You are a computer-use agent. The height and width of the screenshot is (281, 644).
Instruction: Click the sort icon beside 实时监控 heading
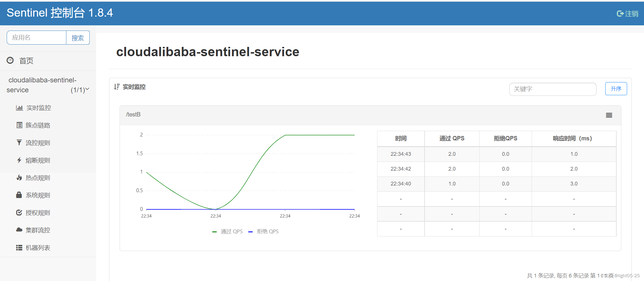coord(117,87)
